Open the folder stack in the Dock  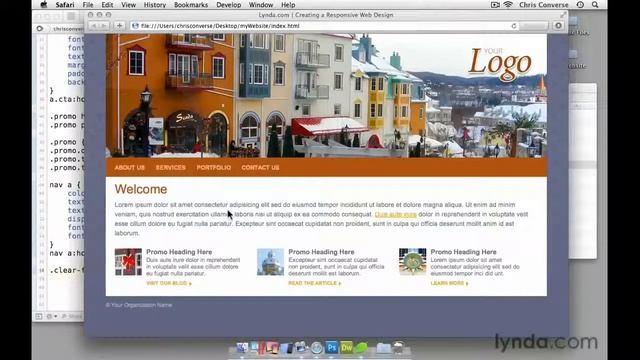click(383, 348)
